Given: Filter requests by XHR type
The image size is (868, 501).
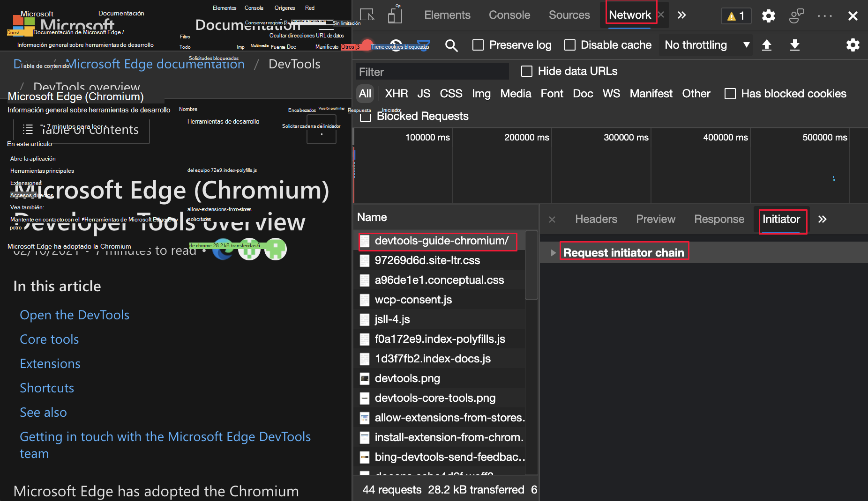Looking at the screenshot, I should (397, 94).
